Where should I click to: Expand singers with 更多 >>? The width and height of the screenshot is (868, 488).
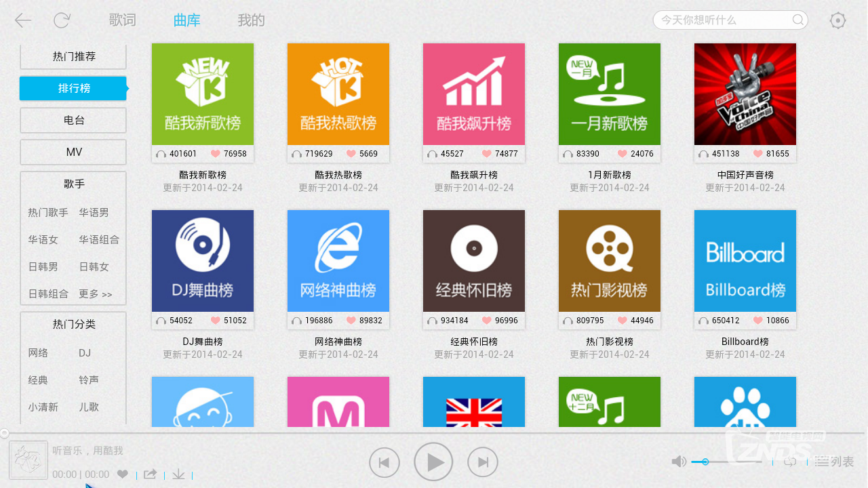tap(96, 294)
